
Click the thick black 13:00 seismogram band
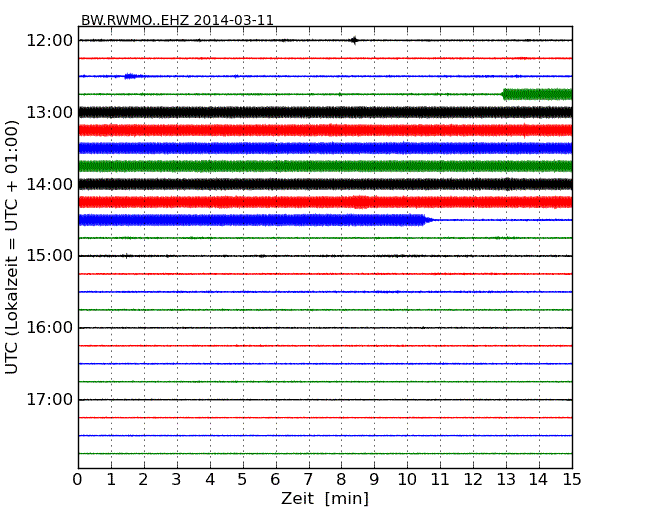pos(325,112)
